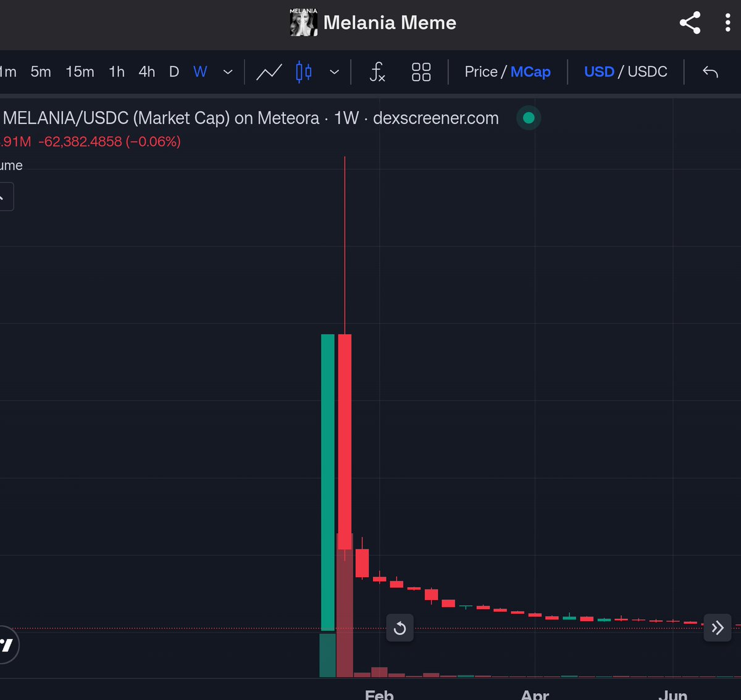The height and width of the screenshot is (700, 741).
Task: Expand the chart style dropdown
Action: 334,72
